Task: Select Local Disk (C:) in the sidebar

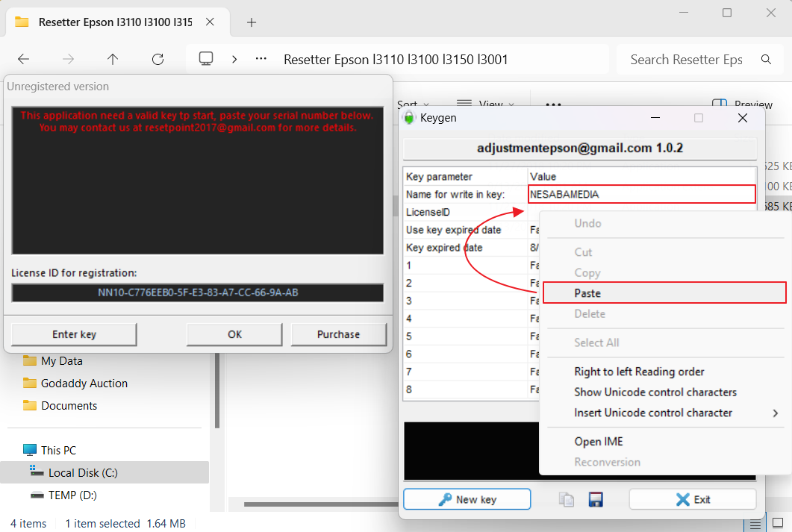Action: pyautogui.click(x=83, y=472)
